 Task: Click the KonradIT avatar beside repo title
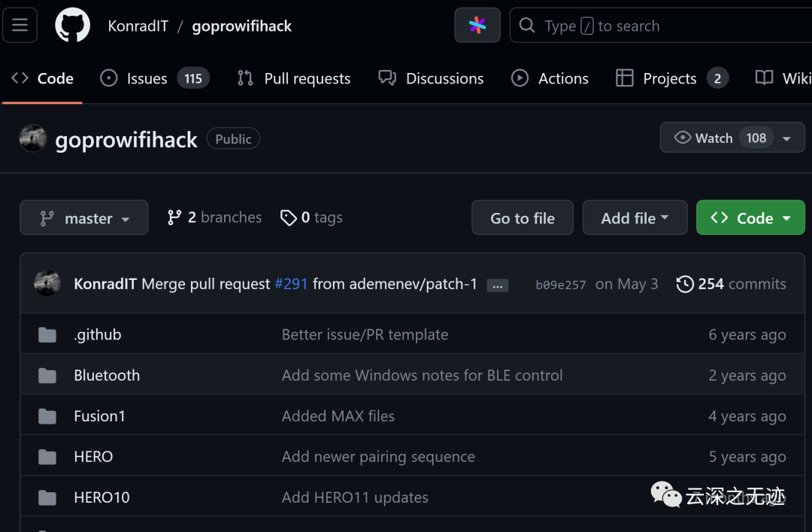33,138
